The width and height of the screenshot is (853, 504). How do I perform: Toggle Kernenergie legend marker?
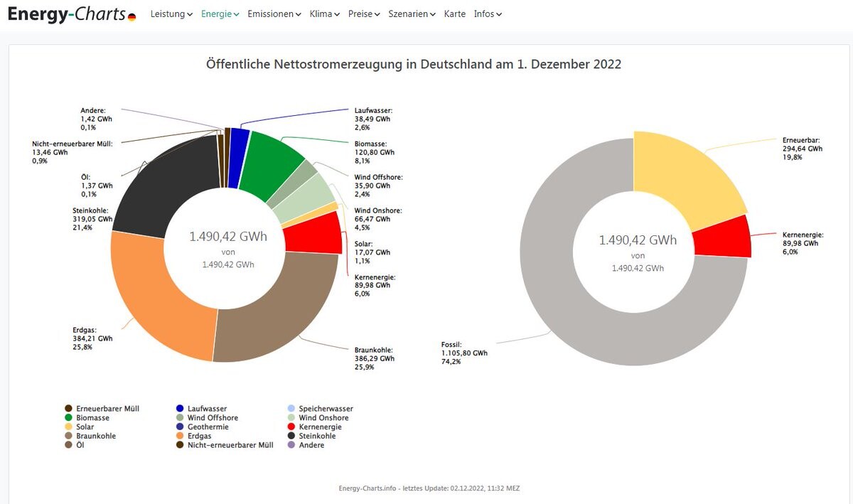pyautogui.click(x=291, y=427)
